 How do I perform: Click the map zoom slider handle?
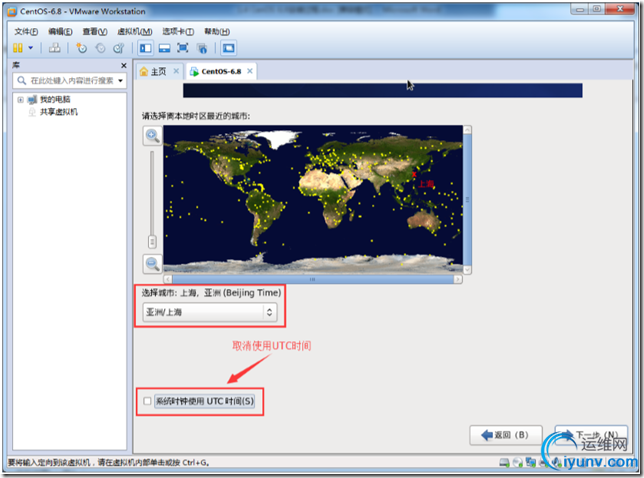[x=152, y=241]
